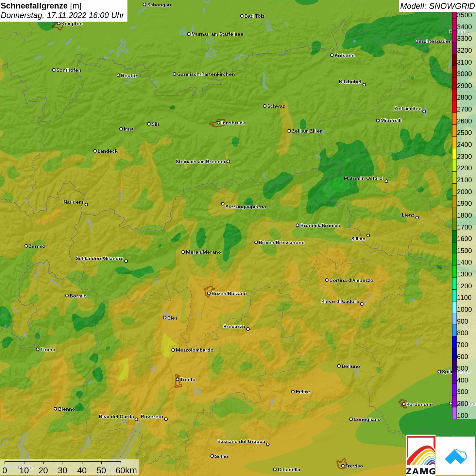
Task: Click the Rovereto label
Action: pyautogui.click(x=152, y=417)
